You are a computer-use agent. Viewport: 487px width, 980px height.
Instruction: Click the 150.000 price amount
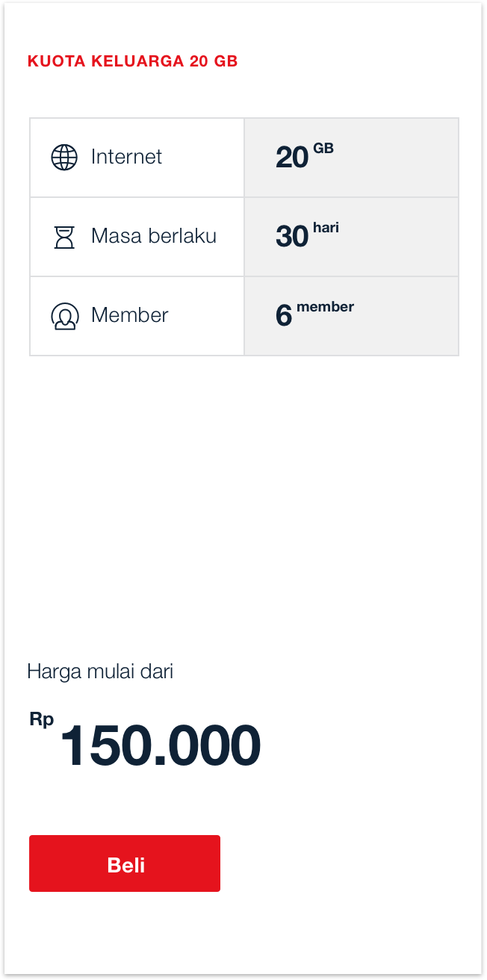(160, 745)
